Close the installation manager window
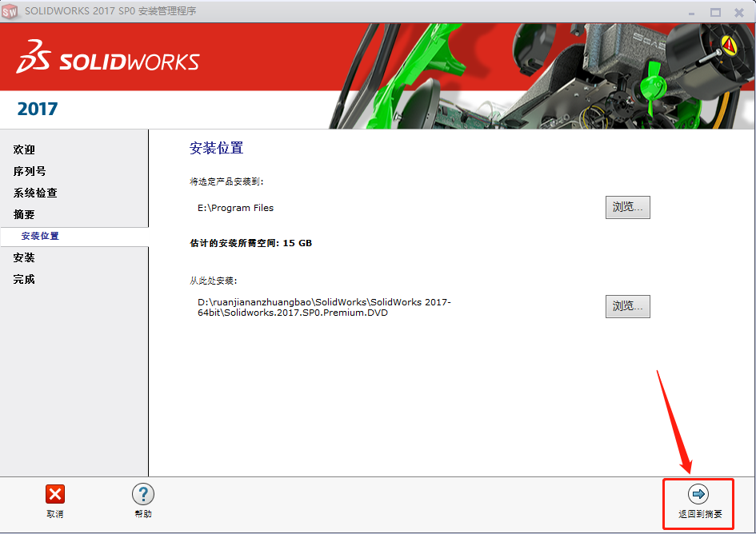756x534 pixels. (x=739, y=13)
